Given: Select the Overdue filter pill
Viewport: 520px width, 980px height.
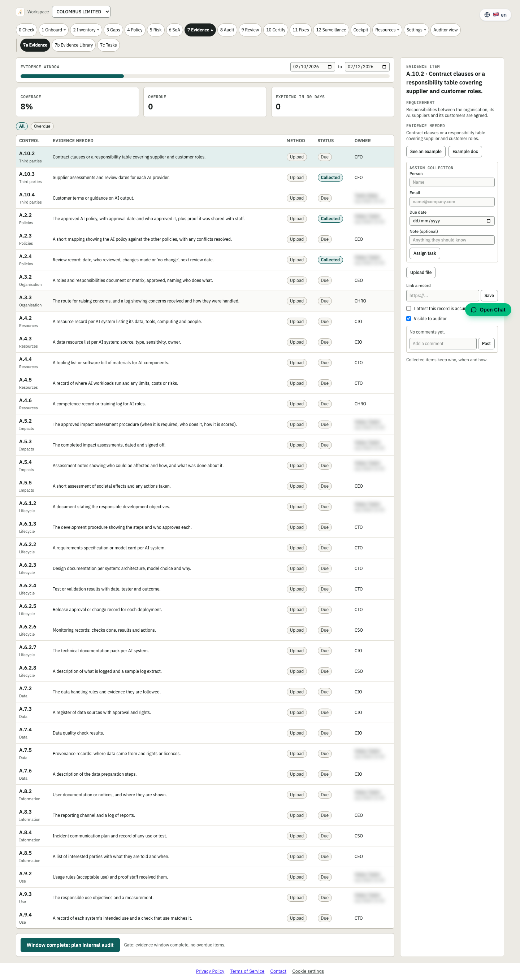Looking at the screenshot, I should pos(42,126).
